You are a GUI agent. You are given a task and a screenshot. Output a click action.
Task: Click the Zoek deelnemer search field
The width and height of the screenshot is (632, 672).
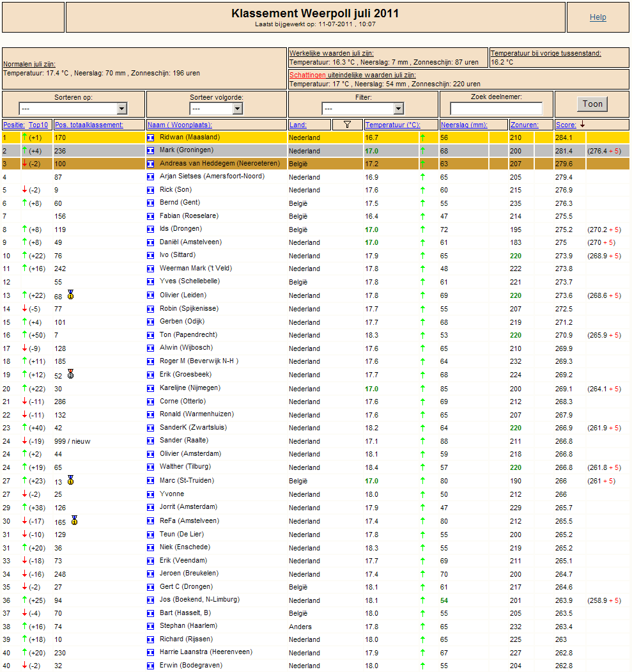497,109
